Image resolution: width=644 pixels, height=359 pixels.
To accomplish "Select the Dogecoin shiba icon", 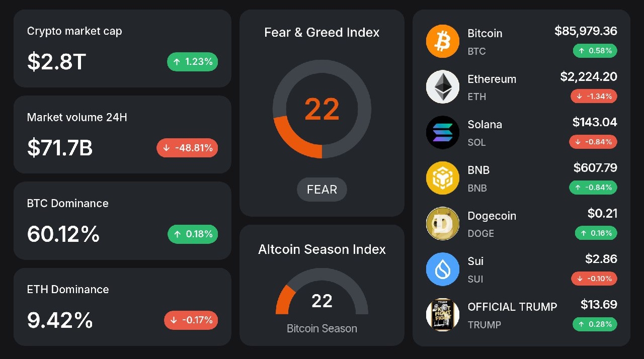I will 443,224.
